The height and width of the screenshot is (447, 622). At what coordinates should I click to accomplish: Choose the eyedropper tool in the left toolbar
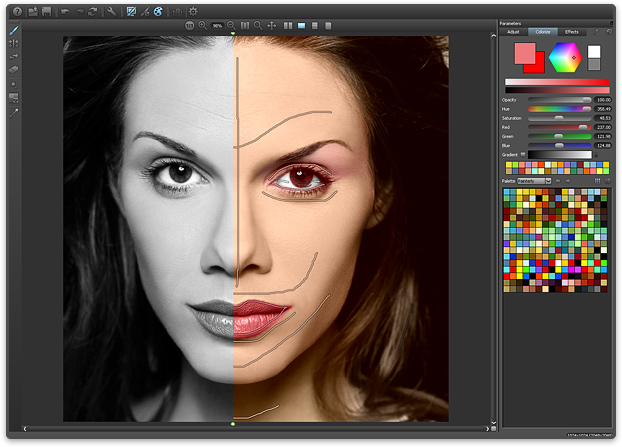point(13,113)
